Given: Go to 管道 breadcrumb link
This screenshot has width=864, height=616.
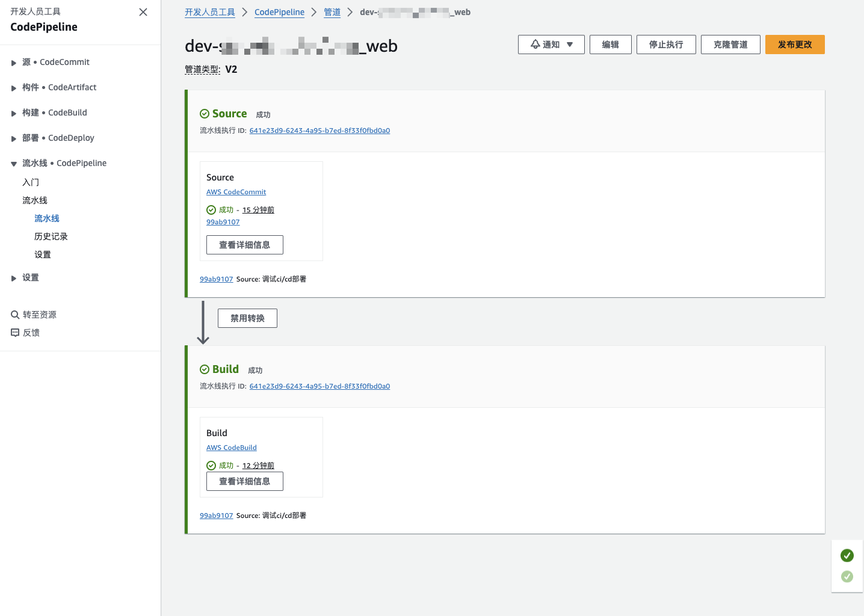Looking at the screenshot, I should click(332, 12).
